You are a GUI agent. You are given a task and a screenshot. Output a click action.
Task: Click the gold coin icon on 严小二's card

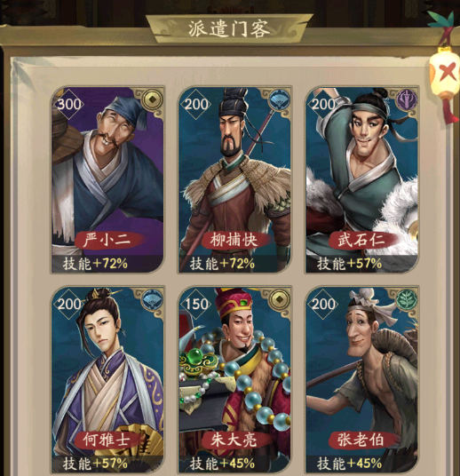(153, 99)
